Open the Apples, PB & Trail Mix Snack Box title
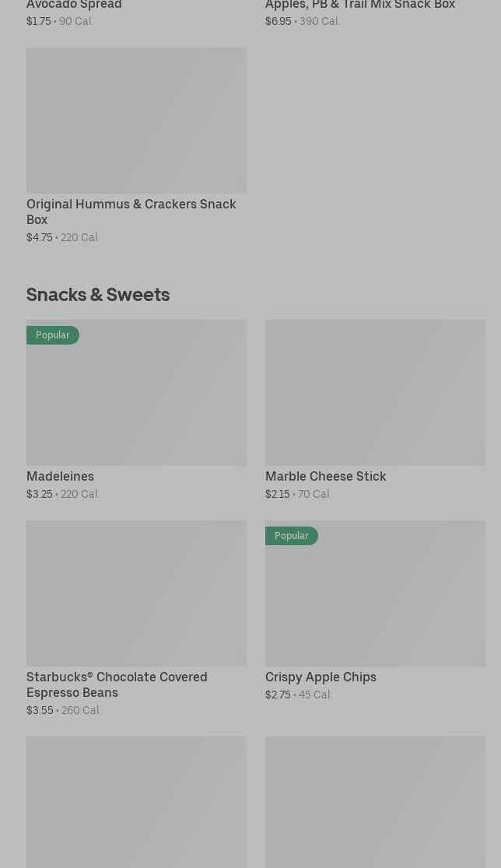501x868 pixels. click(x=360, y=5)
